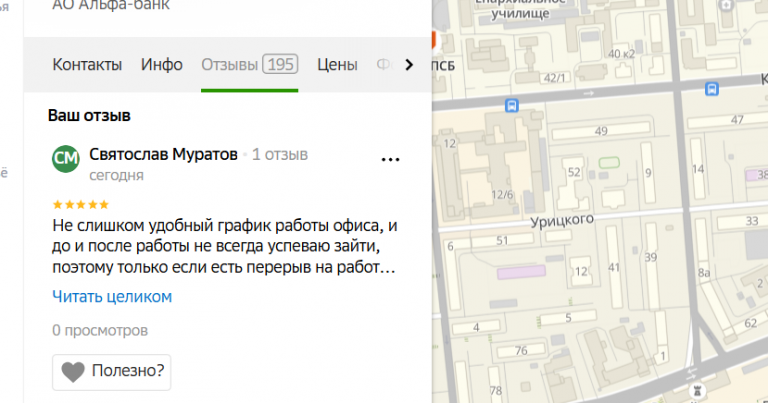Image resolution: width=768 pixels, height=403 pixels.
Task: Click building 51 on the map
Action: (502, 240)
